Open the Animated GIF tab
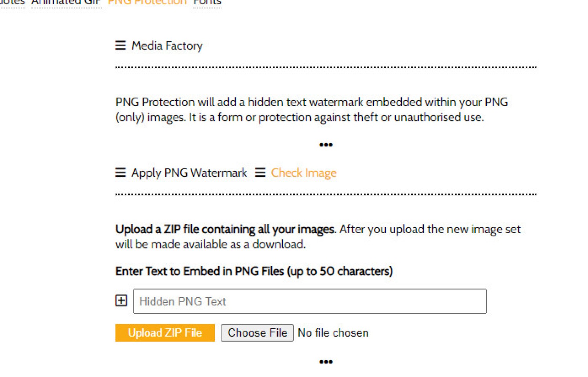Screen dimensions: 588x377 (66, 2)
